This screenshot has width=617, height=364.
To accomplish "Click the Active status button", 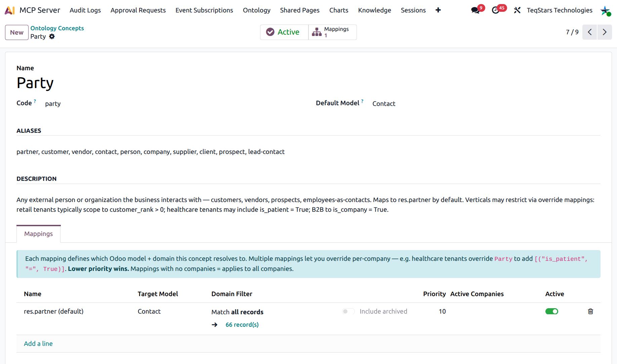I will tap(284, 32).
